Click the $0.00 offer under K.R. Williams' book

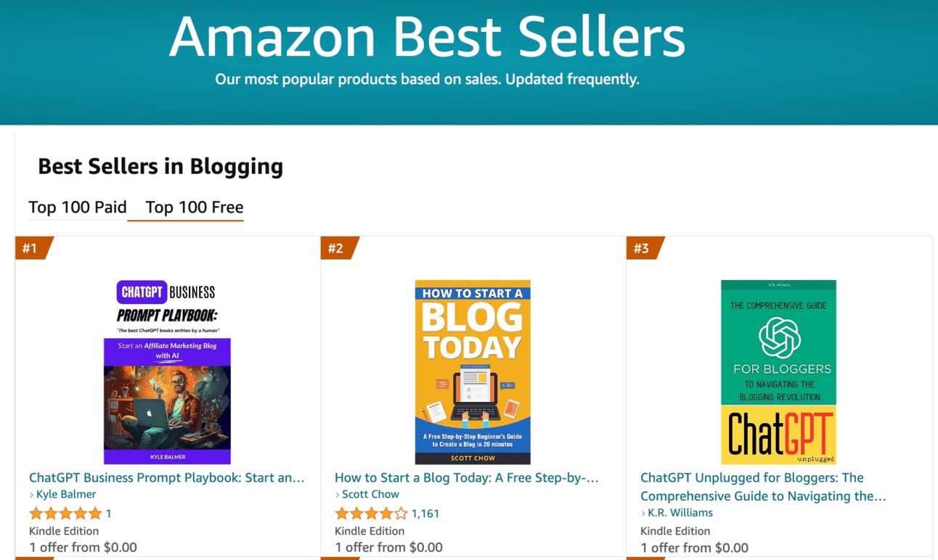click(694, 548)
